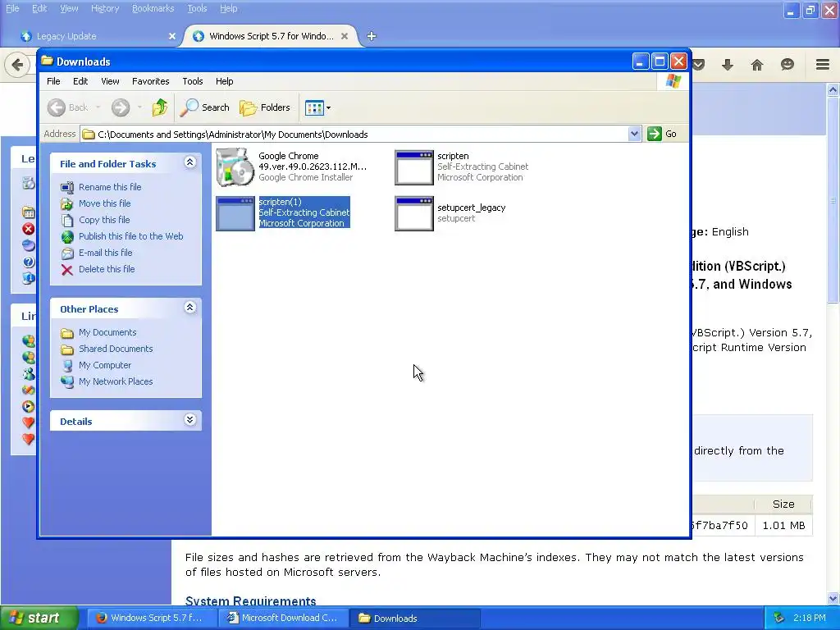Click the Firefox back arrow button
Image resolution: width=840 pixels, height=630 pixels.
pyautogui.click(x=17, y=65)
